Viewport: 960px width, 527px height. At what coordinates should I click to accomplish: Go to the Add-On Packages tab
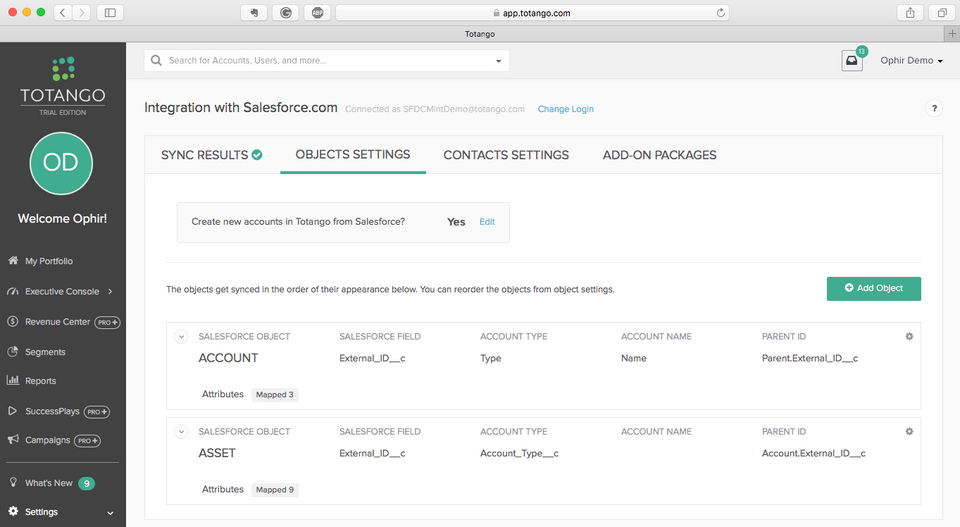659,155
